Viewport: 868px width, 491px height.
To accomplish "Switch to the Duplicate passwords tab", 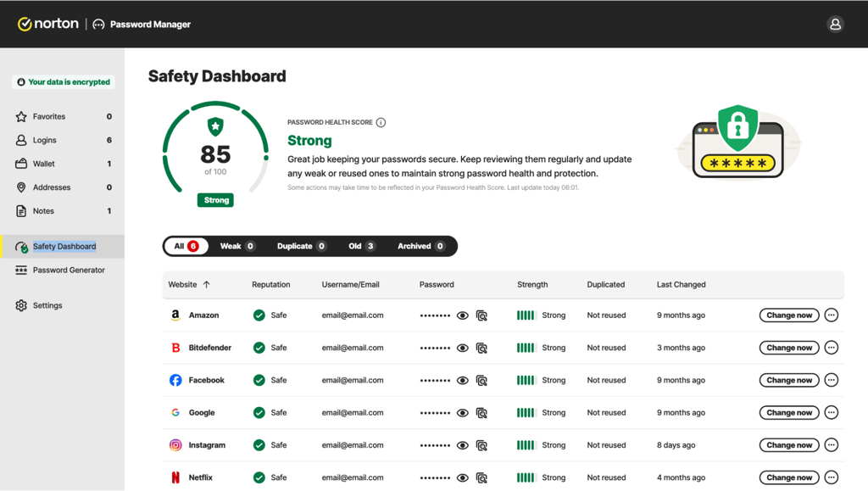I will [301, 246].
